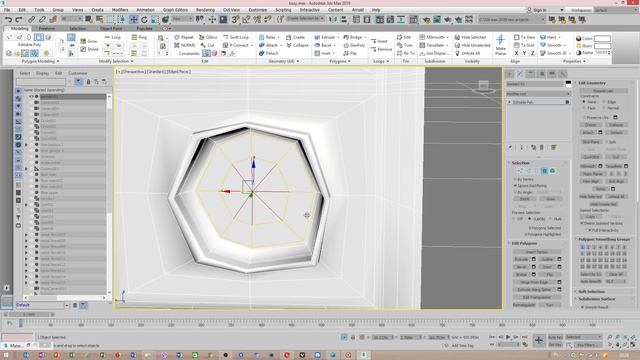Activate the Select and Rotate tool
This screenshot has height=360, width=640.
(144, 19)
